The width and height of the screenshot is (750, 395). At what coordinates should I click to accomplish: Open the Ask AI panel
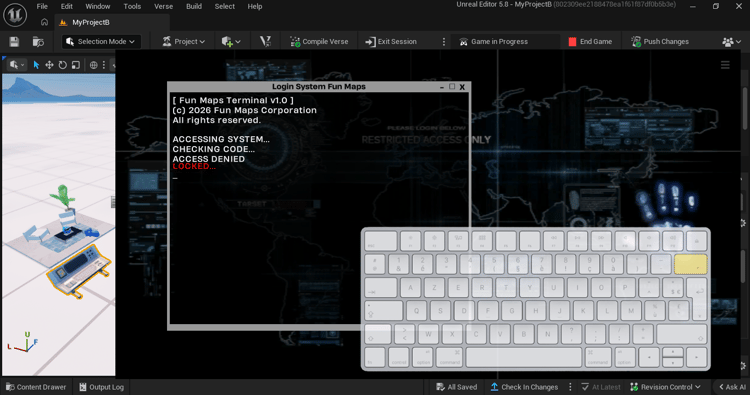[x=733, y=387]
